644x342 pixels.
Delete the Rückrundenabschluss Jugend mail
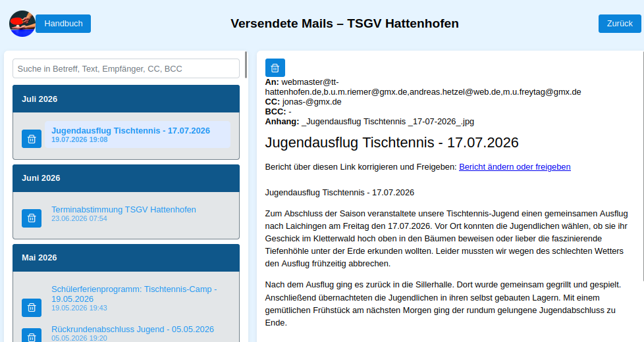pyautogui.click(x=32, y=336)
